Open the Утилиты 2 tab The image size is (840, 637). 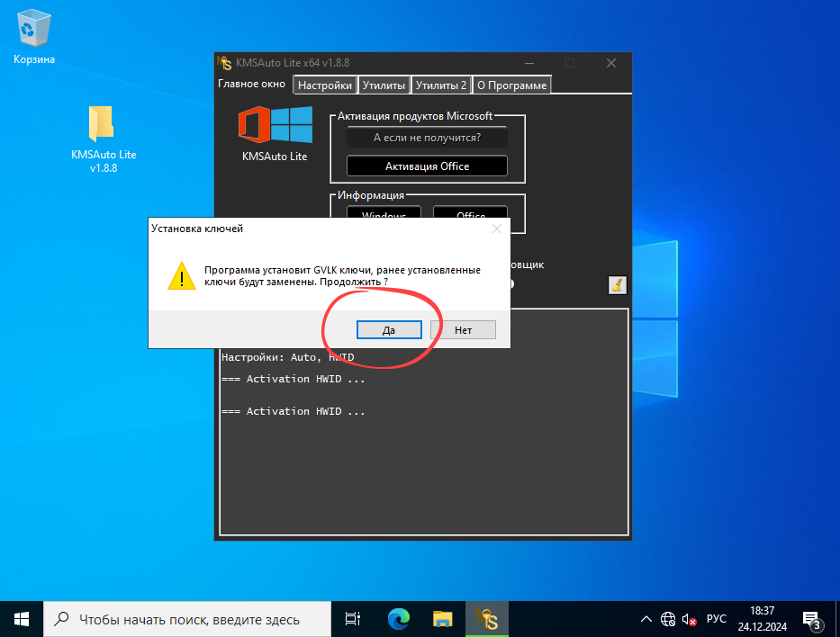441,85
